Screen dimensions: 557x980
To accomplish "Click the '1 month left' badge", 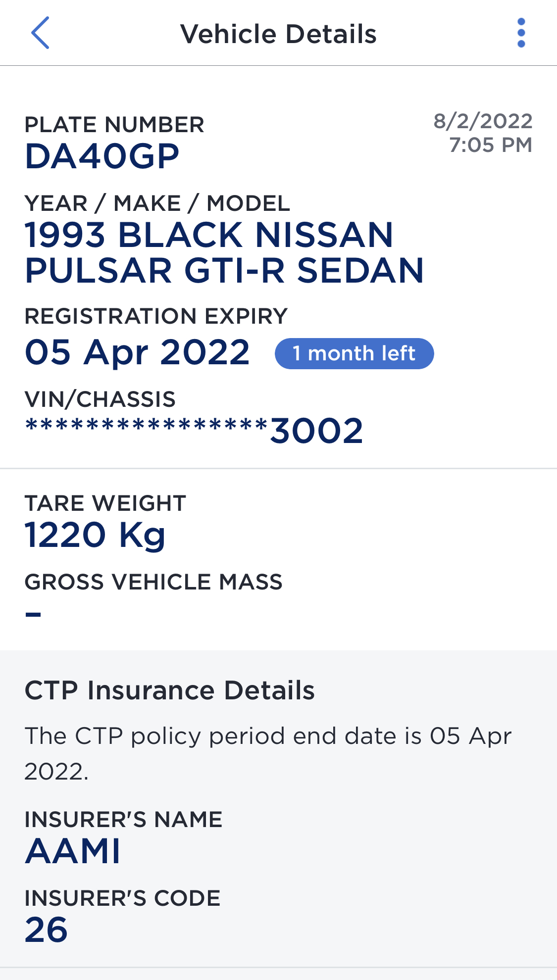I will 354,353.
